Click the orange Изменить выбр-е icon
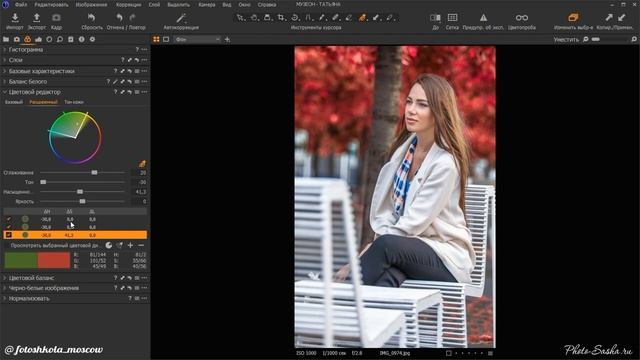640x360 pixels. click(x=573, y=18)
